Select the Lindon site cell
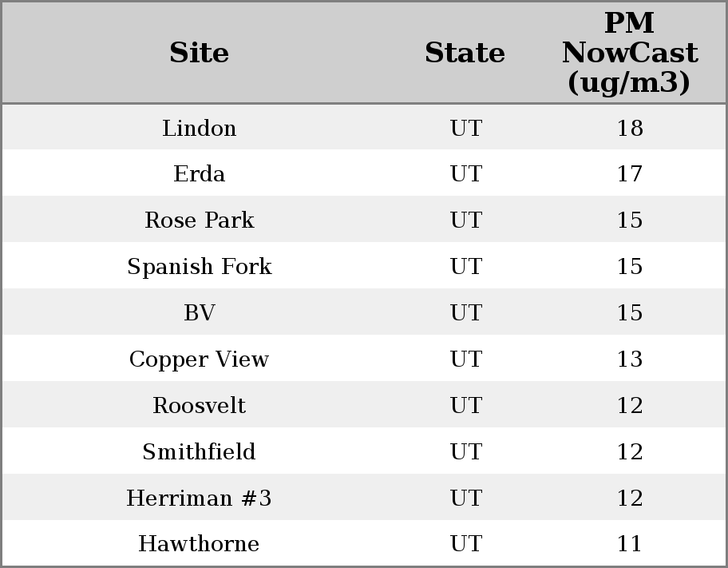The height and width of the screenshot is (568, 728). (x=199, y=129)
